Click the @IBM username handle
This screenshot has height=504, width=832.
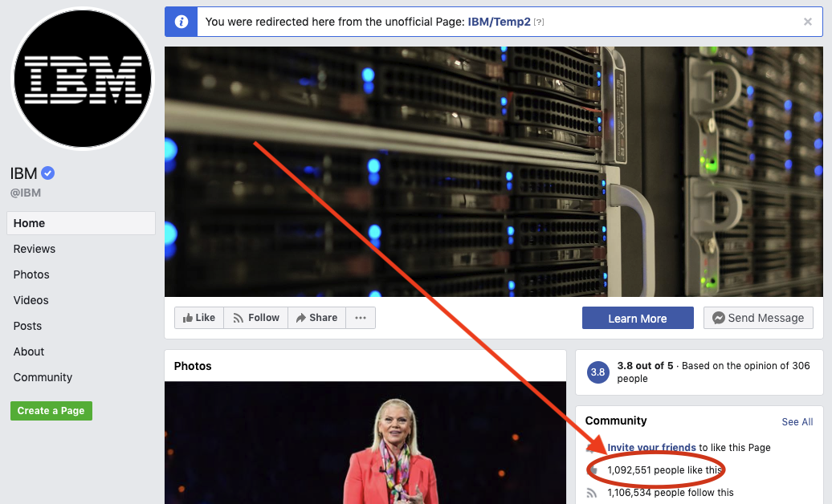coord(26,193)
